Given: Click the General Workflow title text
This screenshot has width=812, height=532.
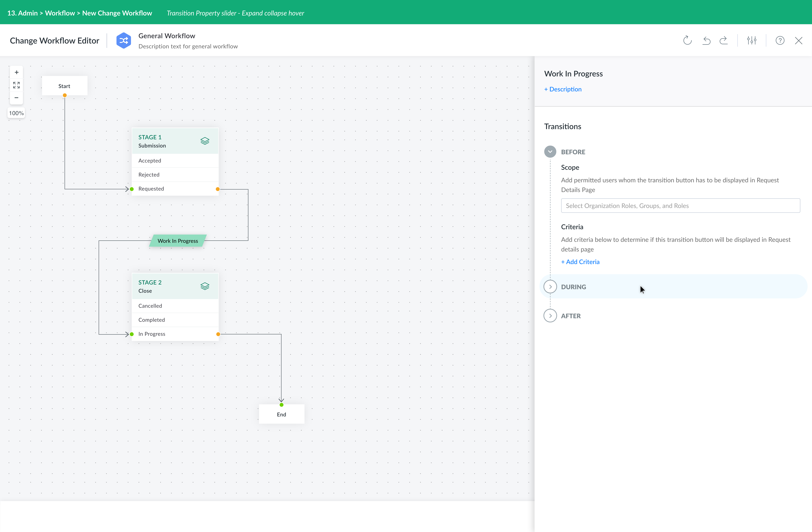Looking at the screenshot, I should pos(167,36).
